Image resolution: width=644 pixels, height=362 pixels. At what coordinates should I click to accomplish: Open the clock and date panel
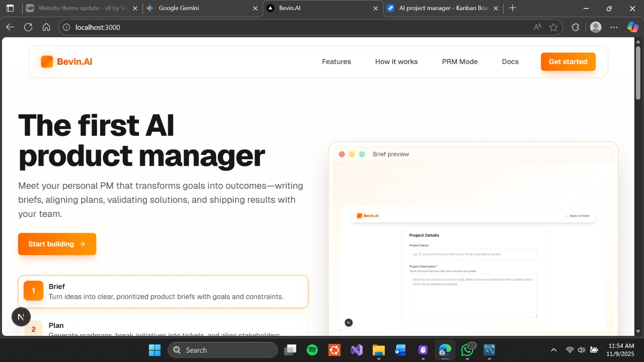(620, 350)
